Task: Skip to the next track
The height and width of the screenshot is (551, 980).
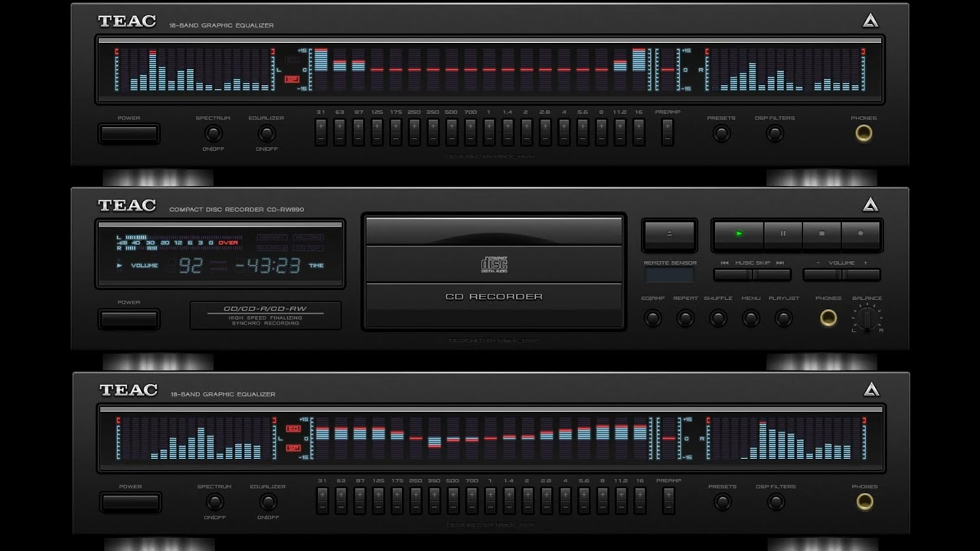Action: (x=772, y=275)
